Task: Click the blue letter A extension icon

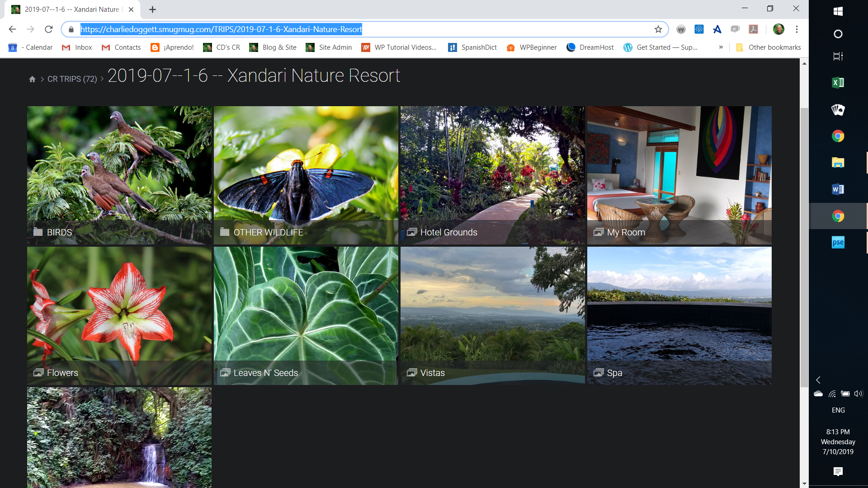Action: (x=717, y=29)
